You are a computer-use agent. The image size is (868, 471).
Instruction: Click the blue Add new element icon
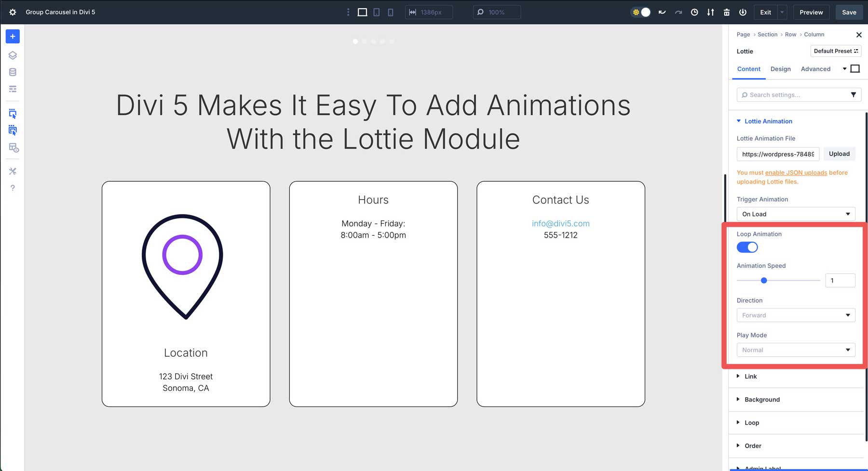[13, 36]
